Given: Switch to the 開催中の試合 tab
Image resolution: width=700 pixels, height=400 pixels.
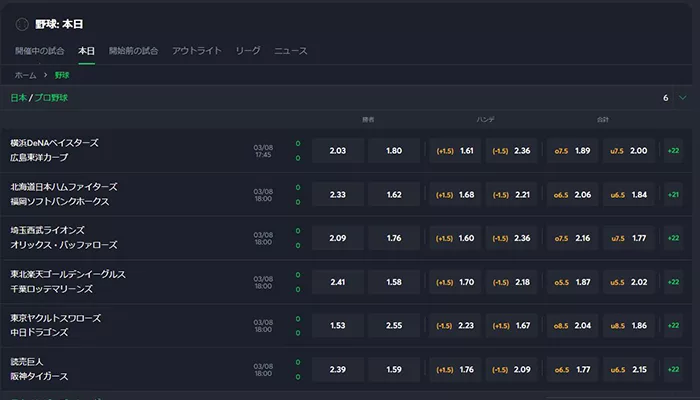Looking at the screenshot, I should 40,50.
